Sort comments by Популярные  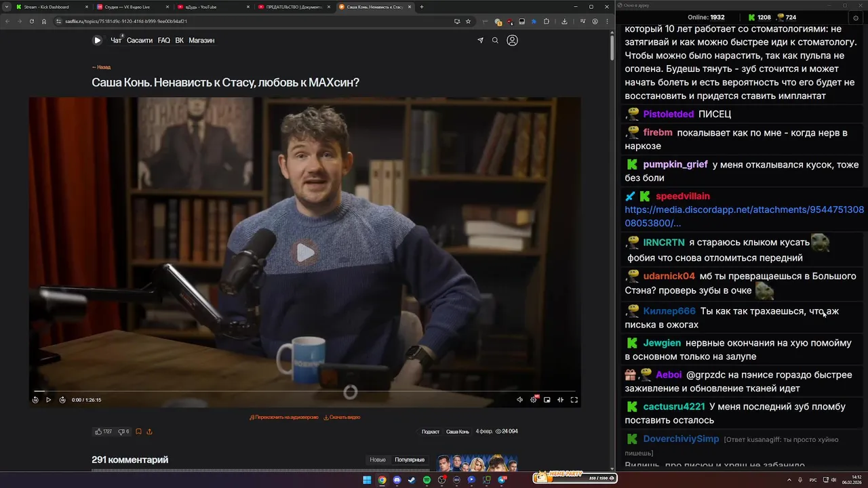pyautogui.click(x=410, y=460)
